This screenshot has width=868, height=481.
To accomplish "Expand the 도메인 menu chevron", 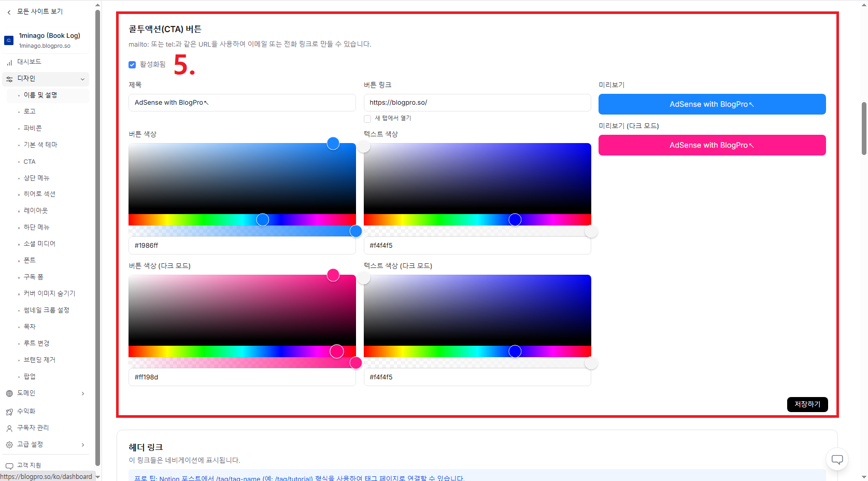I will [83, 393].
